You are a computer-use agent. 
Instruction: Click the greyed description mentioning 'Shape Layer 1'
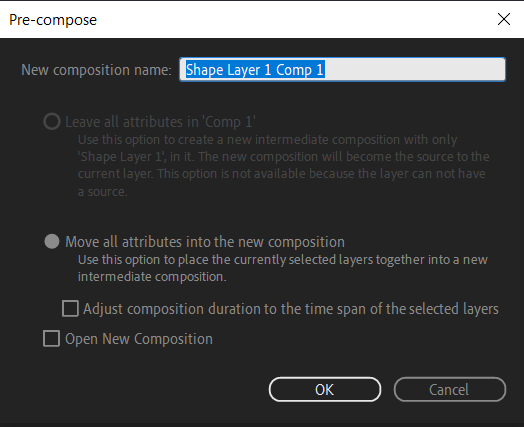(x=283, y=165)
